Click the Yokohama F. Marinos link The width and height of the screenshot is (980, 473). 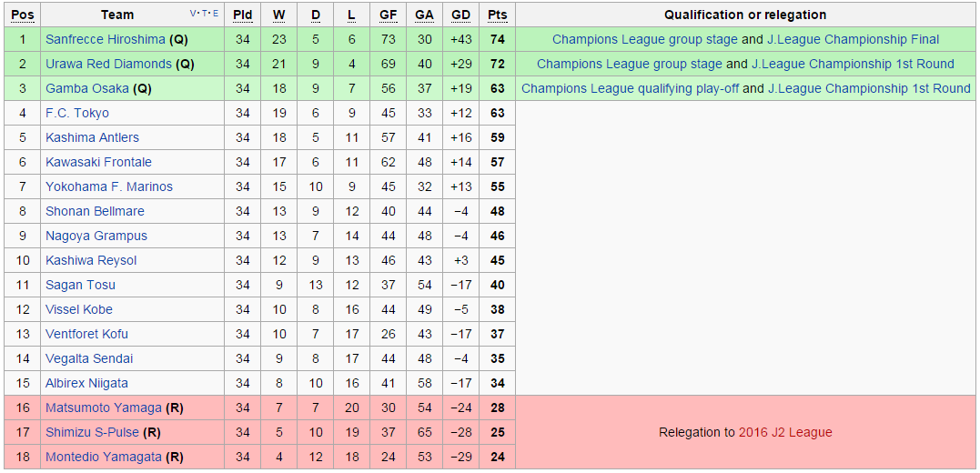109,186
